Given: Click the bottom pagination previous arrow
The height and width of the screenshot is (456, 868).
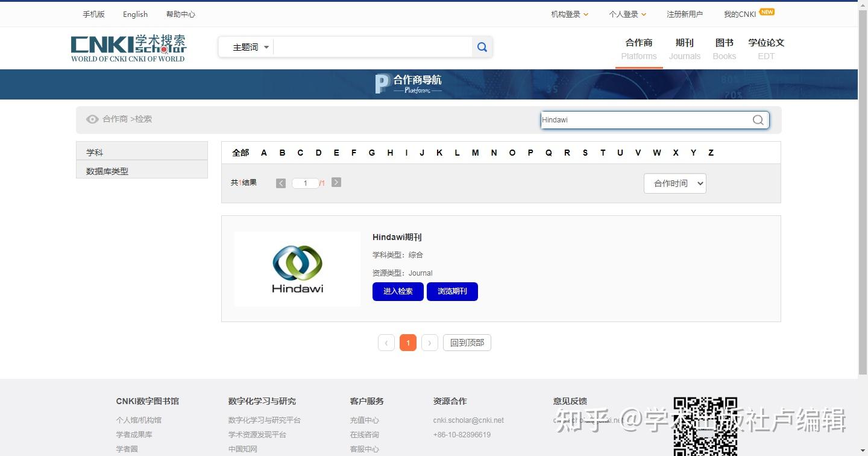Looking at the screenshot, I should 386,343.
